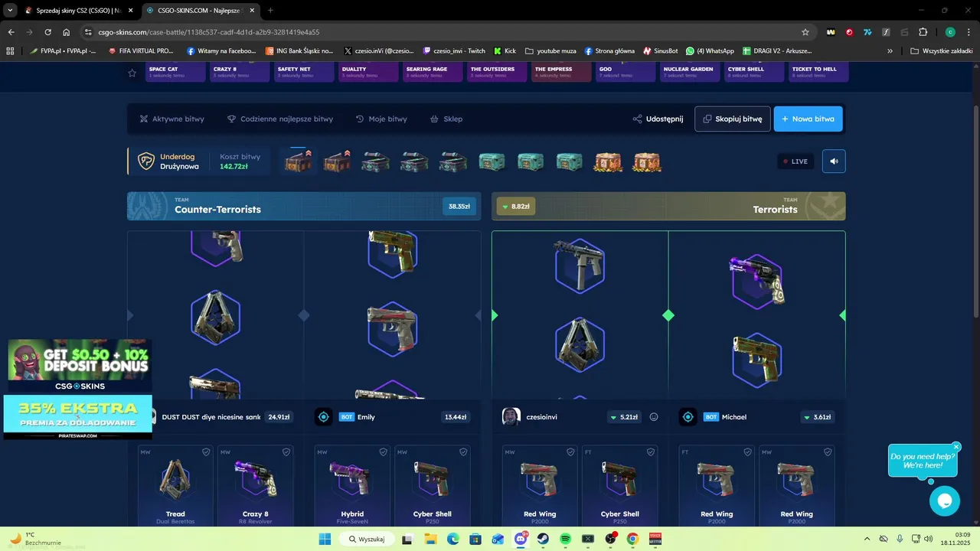
Task: Click the LIVE indicator badge
Action: tap(795, 161)
